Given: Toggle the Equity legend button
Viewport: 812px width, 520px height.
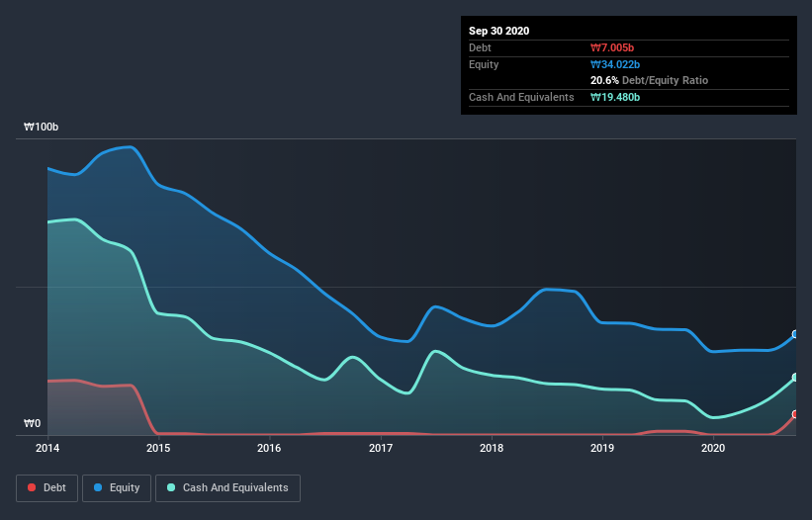Looking at the screenshot, I should point(117,488).
